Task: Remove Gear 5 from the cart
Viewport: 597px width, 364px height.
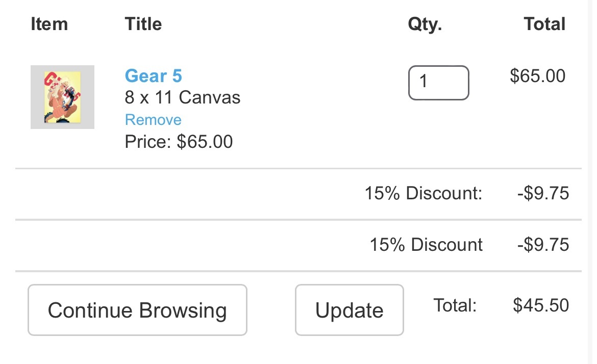Action: point(153,120)
